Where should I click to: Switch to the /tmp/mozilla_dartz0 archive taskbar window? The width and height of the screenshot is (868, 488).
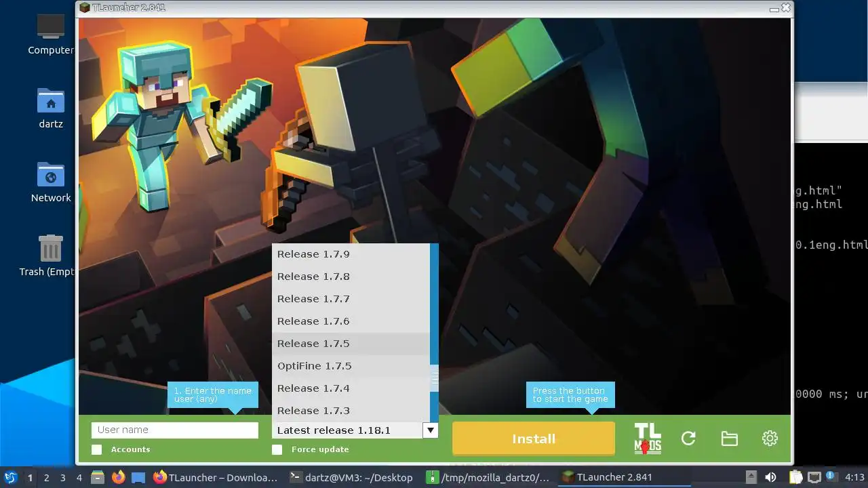pyautogui.click(x=490, y=477)
